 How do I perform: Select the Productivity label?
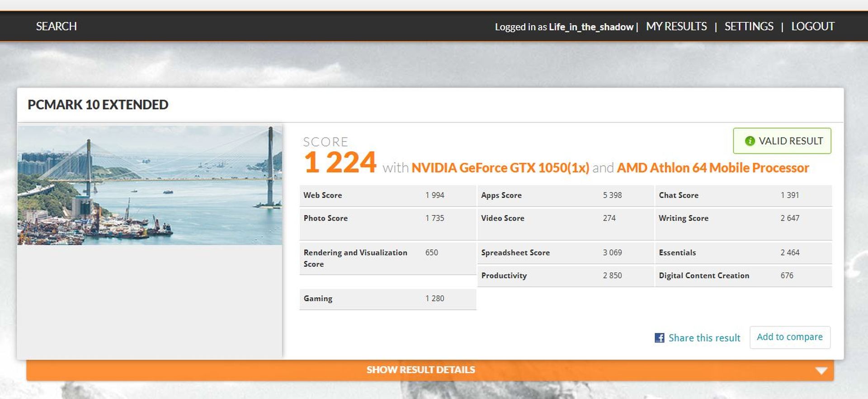(504, 275)
